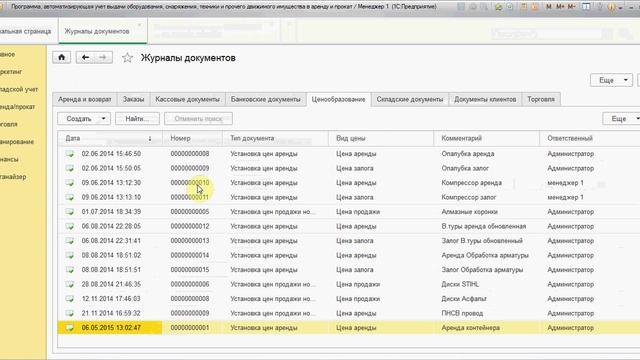Viewport: 640px width, 360px height.
Task: Click document icon of row Компрессор аренда
Action: click(x=70, y=183)
